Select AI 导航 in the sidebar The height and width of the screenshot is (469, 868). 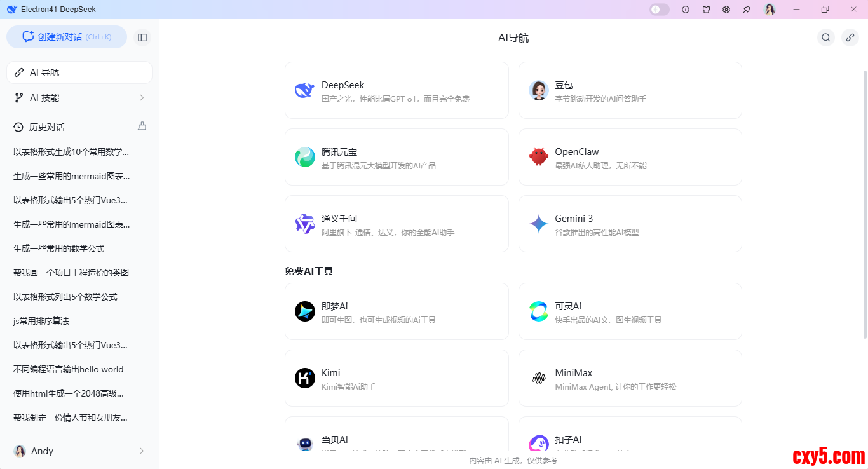(79, 72)
